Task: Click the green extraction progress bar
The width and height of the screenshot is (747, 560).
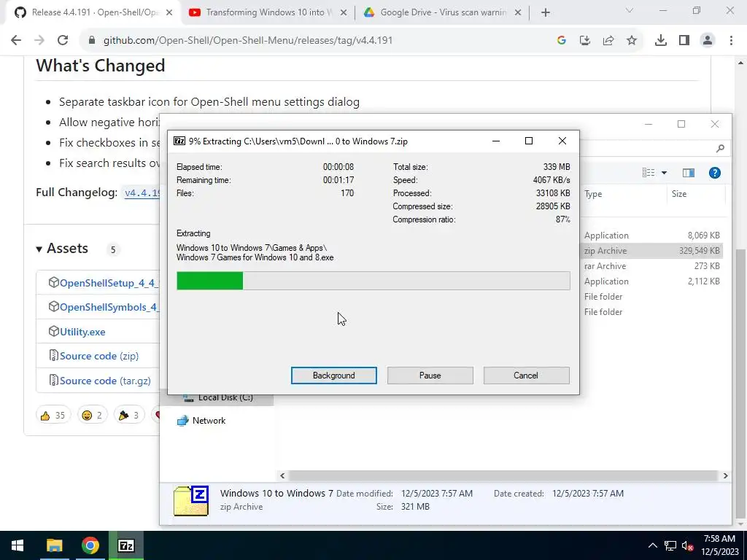Action: (373, 281)
